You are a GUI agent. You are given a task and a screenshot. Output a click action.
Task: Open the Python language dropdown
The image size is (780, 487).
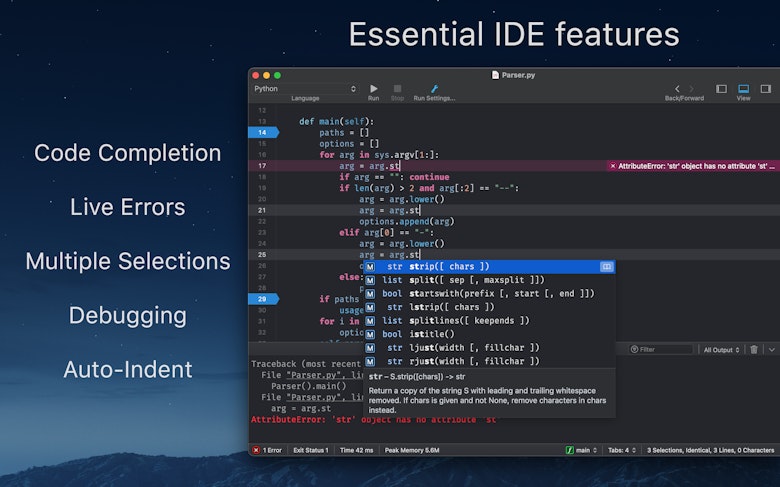pyautogui.click(x=305, y=88)
